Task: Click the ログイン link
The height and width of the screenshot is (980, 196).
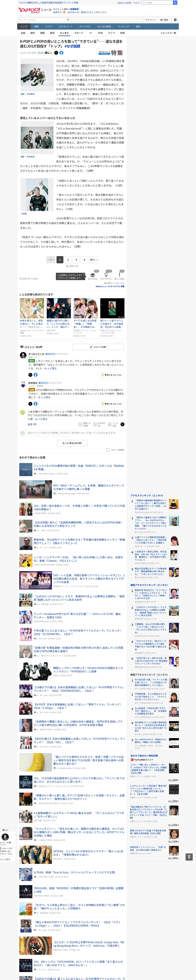Action: click(x=57, y=12)
